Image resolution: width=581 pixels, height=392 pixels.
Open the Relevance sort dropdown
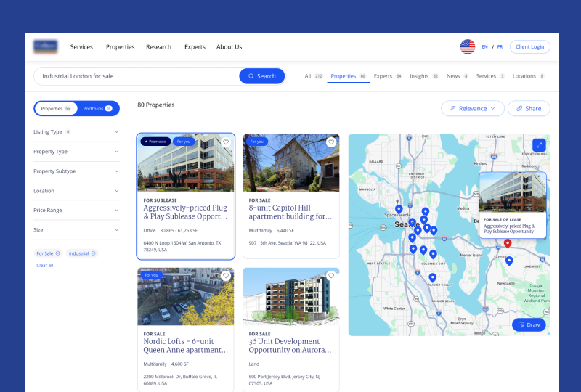click(473, 109)
